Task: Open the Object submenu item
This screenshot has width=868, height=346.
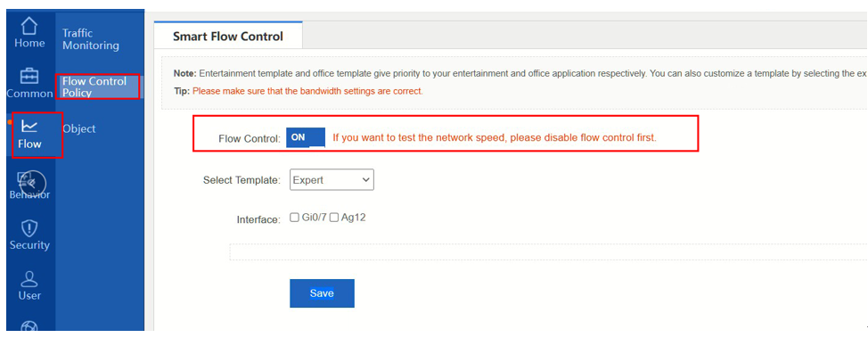Action: 79,128
